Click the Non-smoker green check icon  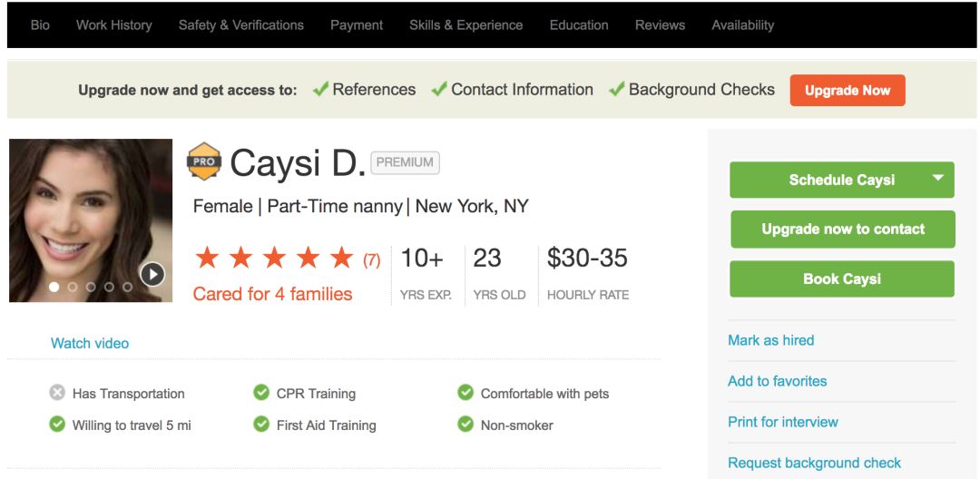click(465, 424)
